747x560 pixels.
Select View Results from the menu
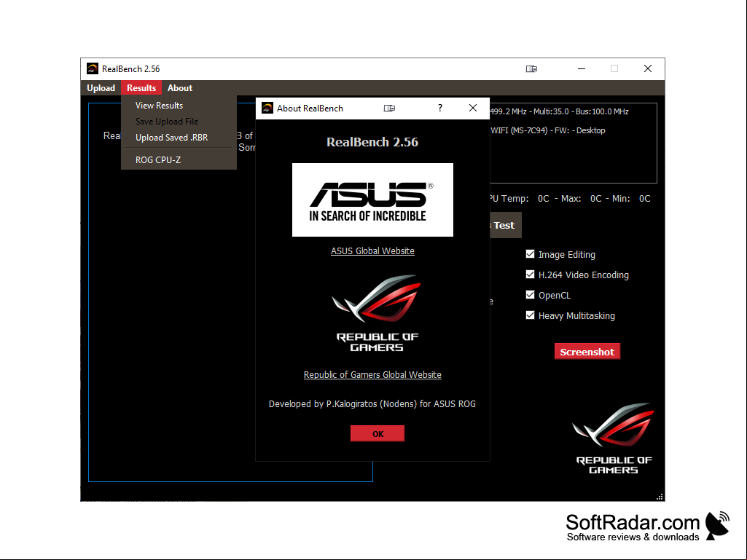[x=159, y=106]
